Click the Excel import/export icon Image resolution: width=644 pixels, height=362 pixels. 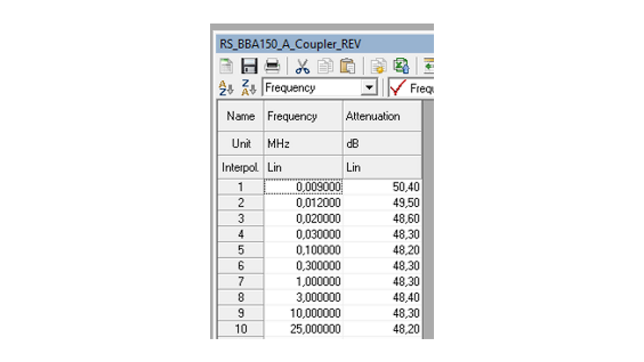(401, 66)
